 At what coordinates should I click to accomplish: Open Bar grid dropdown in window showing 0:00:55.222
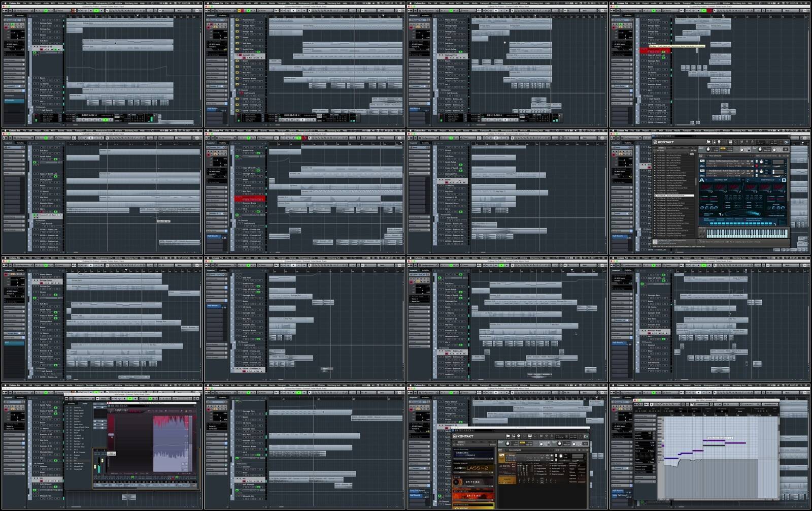point(180,10)
